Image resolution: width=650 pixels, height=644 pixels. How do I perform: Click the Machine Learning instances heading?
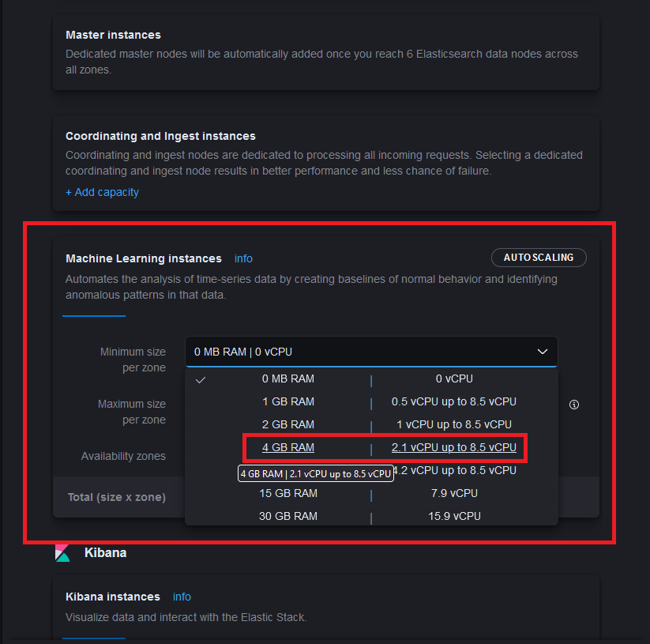coord(143,258)
